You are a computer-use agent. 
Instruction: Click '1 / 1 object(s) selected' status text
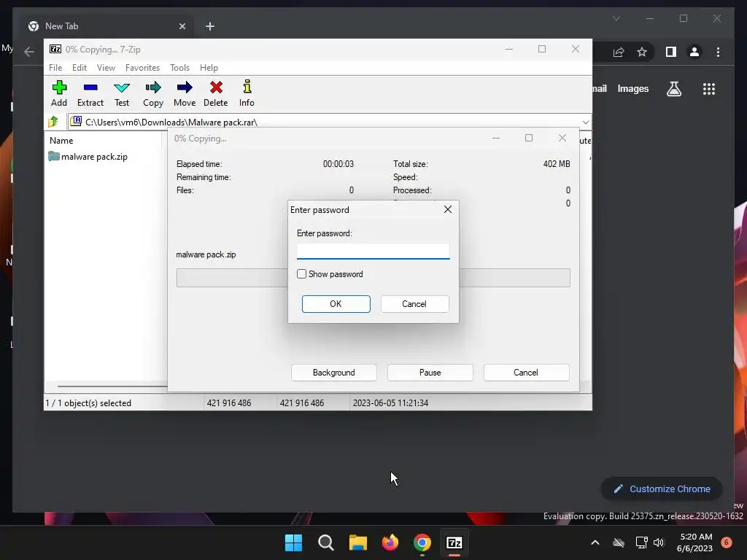point(88,402)
